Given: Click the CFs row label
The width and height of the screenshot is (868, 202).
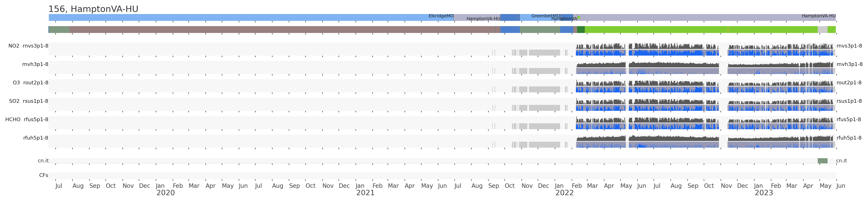Looking at the screenshot, I should 43,175.
